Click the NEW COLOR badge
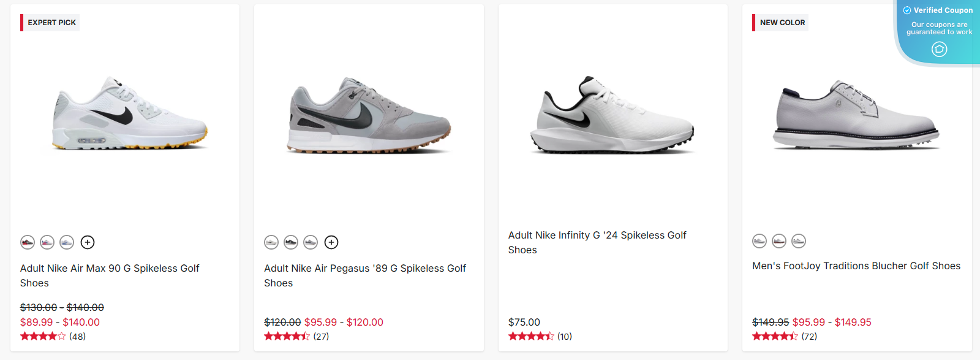 [780, 22]
